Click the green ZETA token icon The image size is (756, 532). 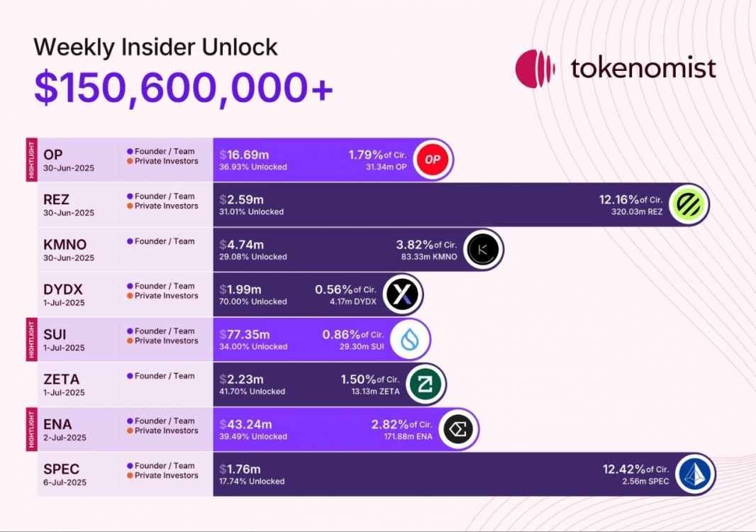pyautogui.click(x=426, y=384)
